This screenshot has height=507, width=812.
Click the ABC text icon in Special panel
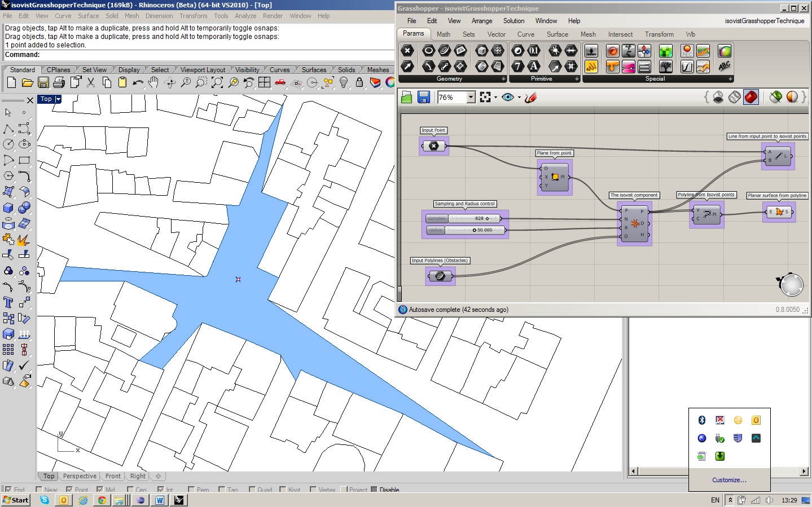[x=725, y=67]
